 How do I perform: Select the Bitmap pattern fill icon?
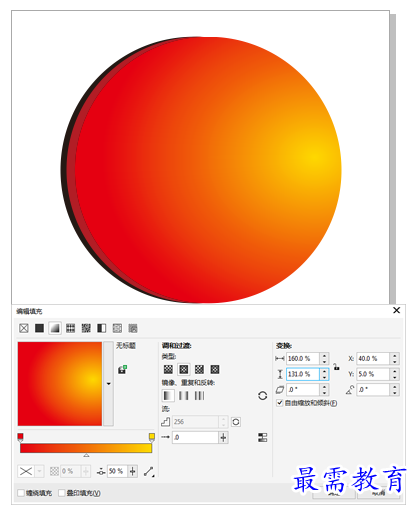click(86, 328)
